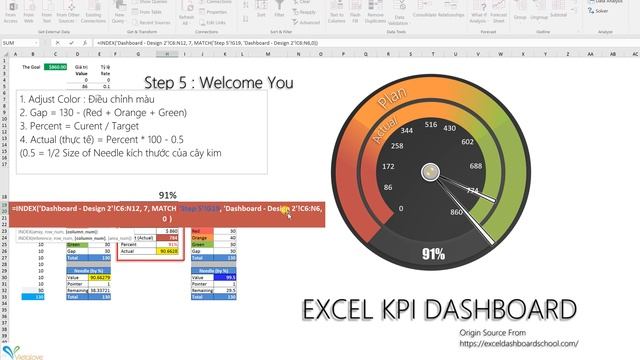Click the 860 mark on gauge dial

click(x=456, y=212)
